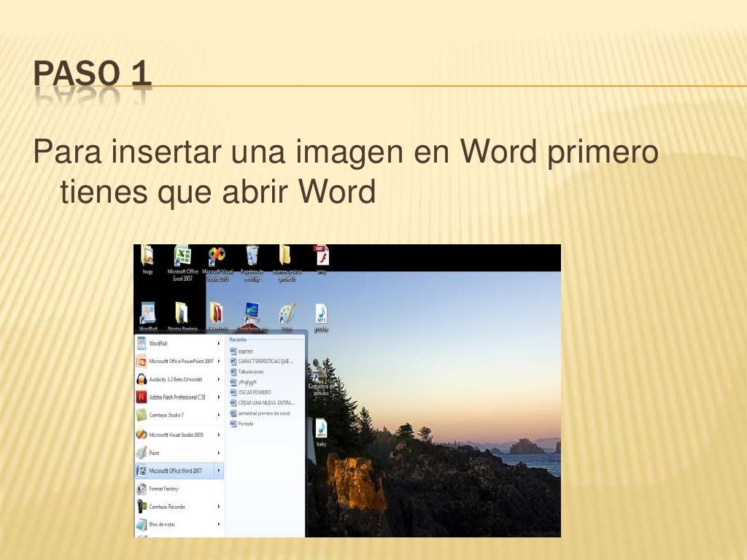747x560 pixels.
Task: Launch Microsoft Office PowerPoint 2007 from Start menu
Action: point(179,362)
